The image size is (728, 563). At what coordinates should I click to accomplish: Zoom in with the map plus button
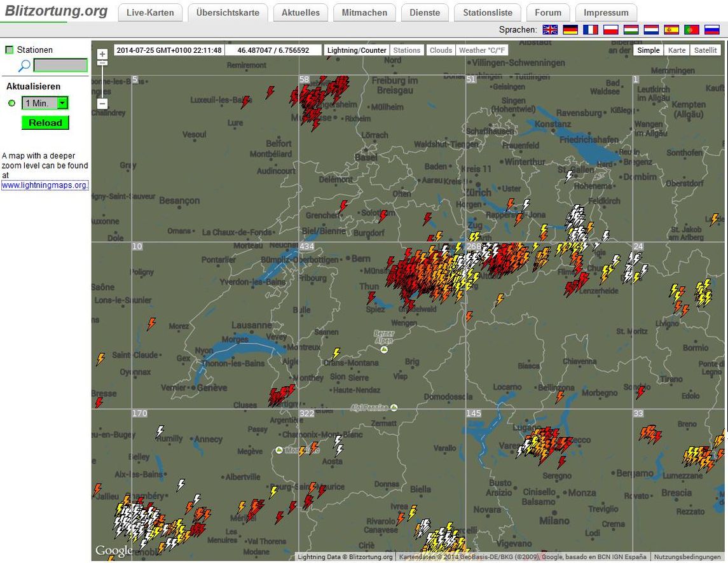click(102, 54)
